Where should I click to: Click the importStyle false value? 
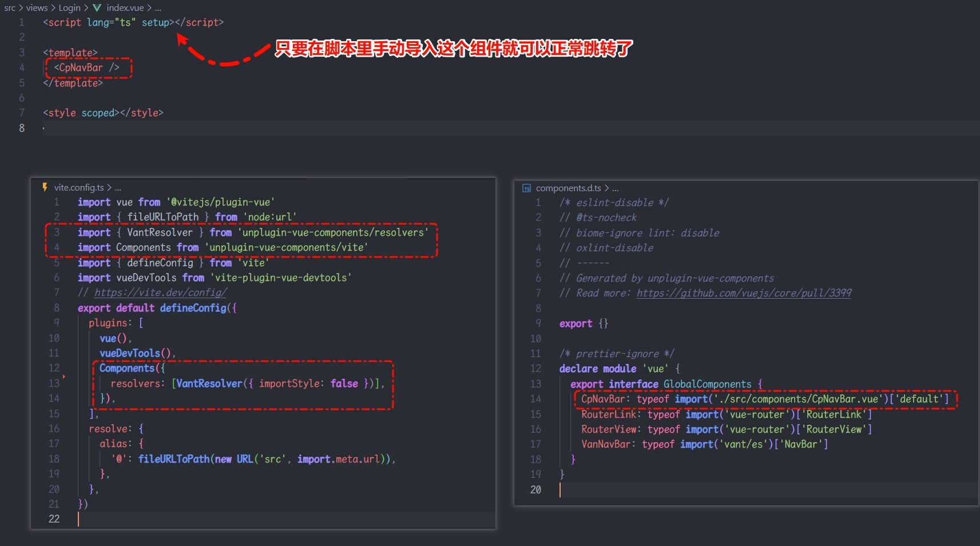[x=344, y=383]
